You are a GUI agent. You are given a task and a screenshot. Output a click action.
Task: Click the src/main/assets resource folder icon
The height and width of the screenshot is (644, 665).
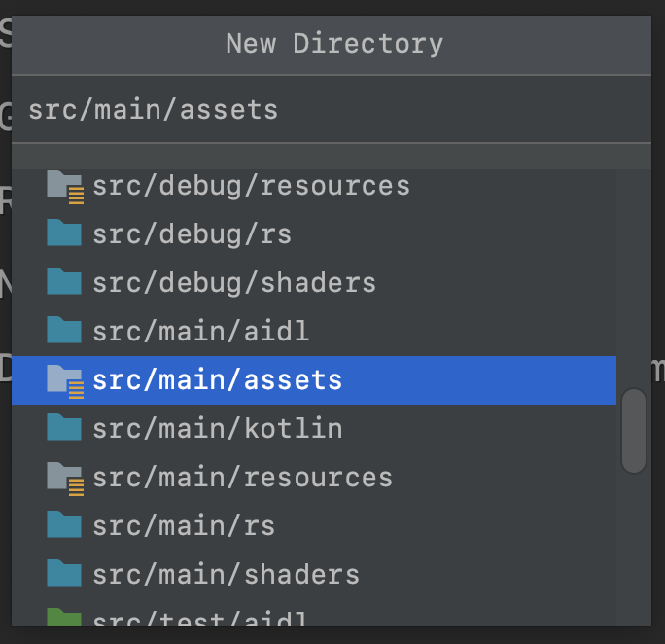pyautogui.click(x=65, y=381)
